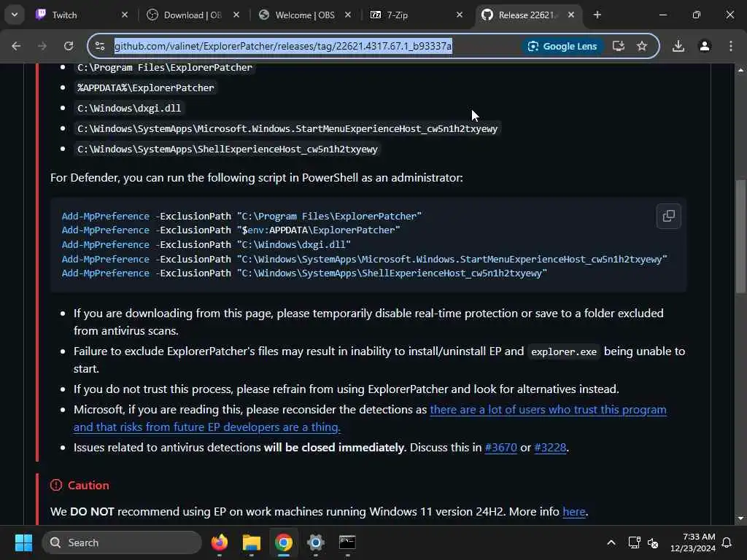Screen dimensions: 747x560
Task: Open the 'risks from future EP developers' link
Action: [x=206, y=427]
